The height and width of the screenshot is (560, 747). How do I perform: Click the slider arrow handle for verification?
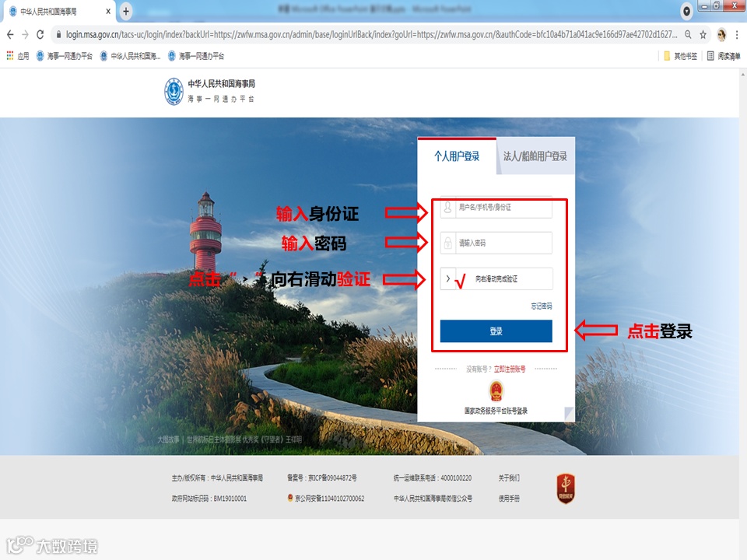coord(448,278)
